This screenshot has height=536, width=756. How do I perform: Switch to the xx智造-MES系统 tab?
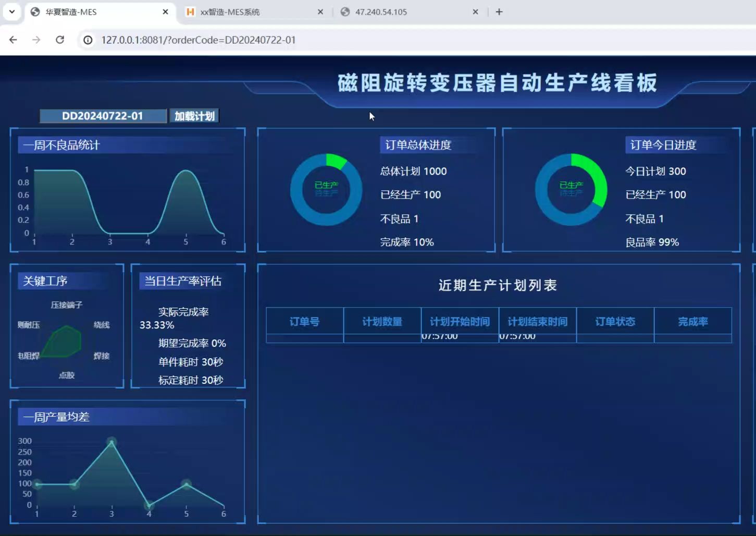pyautogui.click(x=255, y=12)
